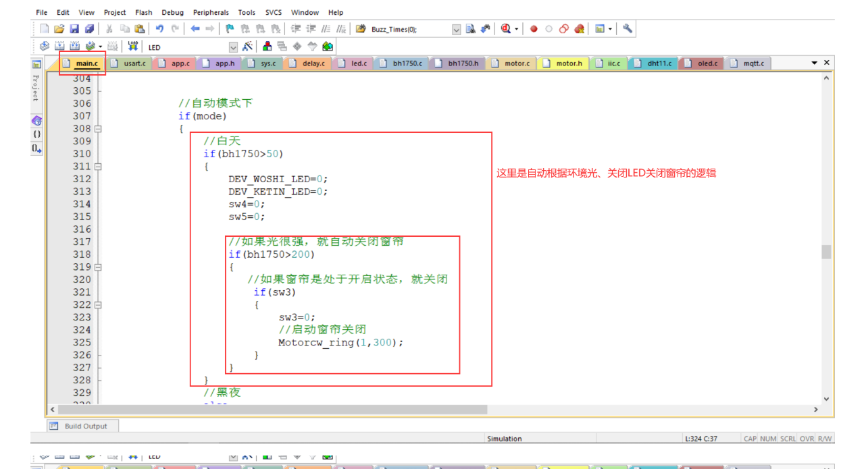Click the Paste clipboard icon

point(140,29)
